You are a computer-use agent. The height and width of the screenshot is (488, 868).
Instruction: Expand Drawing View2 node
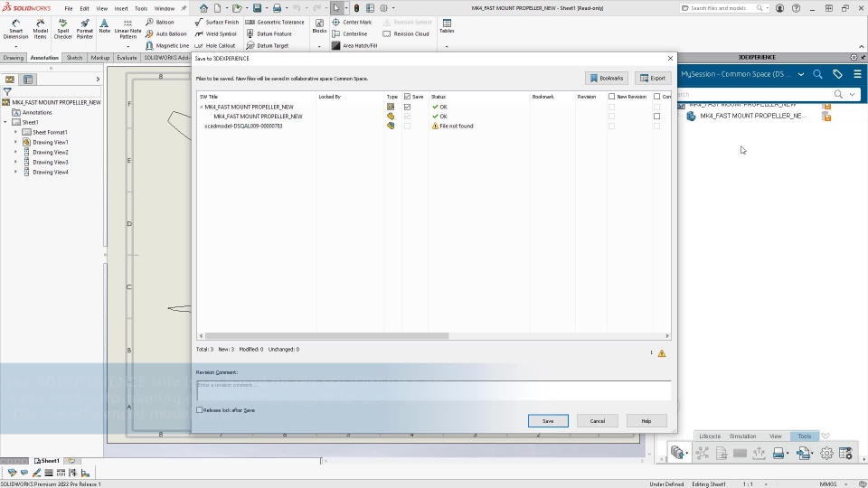coord(15,152)
